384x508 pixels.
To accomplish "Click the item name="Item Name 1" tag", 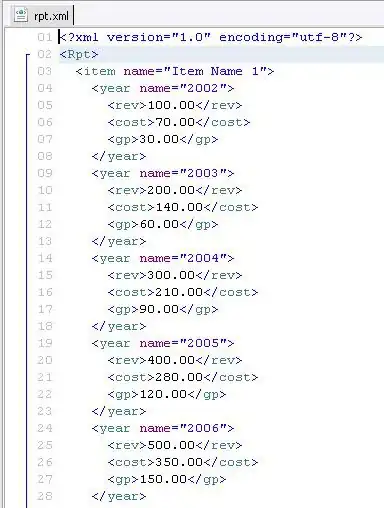I will tap(175, 71).
